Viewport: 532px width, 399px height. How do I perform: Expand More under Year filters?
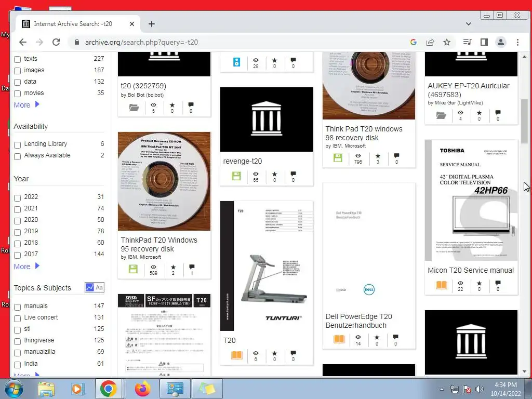click(x=26, y=267)
